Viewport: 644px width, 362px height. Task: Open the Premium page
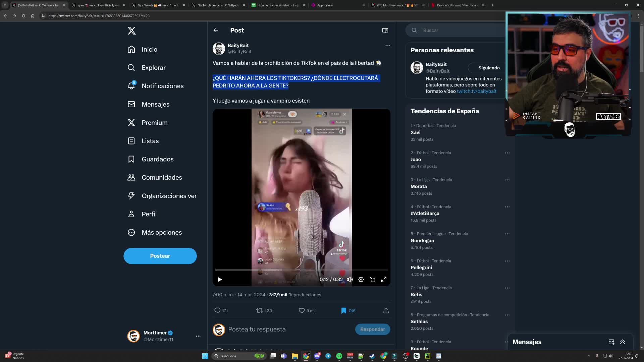[148, 123]
